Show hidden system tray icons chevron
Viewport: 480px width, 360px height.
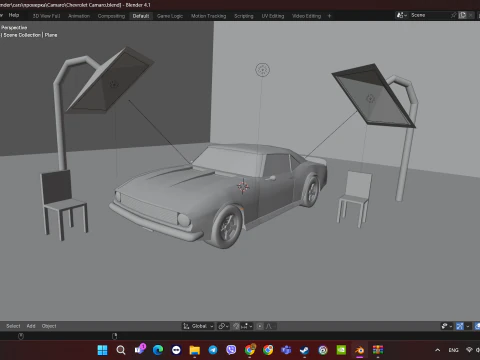tap(438, 350)
